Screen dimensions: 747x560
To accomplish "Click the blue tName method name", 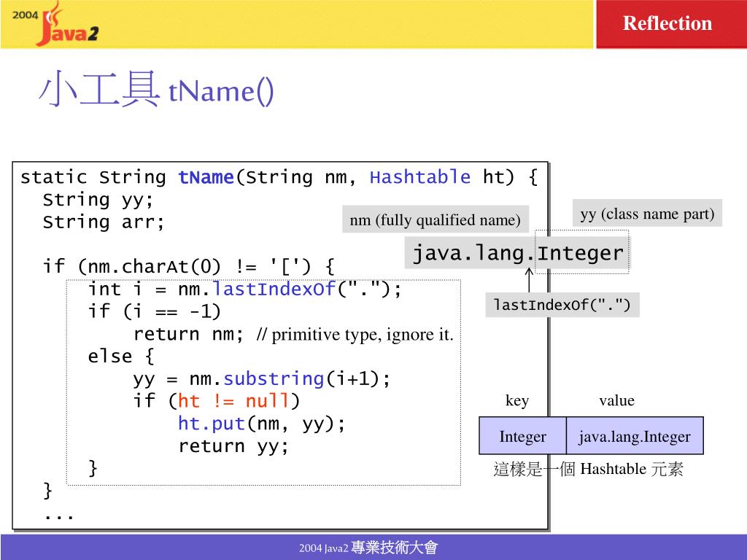I will tap(206, 177).
